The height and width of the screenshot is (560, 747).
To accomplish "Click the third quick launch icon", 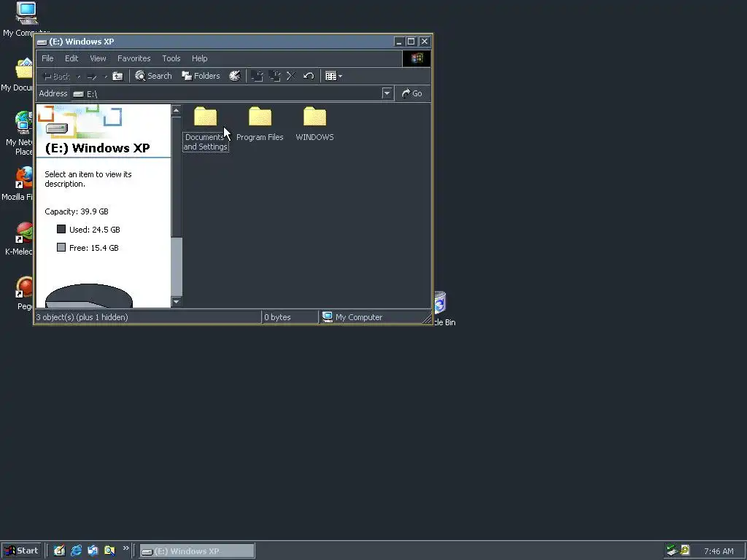I will [x=93, y=551].
